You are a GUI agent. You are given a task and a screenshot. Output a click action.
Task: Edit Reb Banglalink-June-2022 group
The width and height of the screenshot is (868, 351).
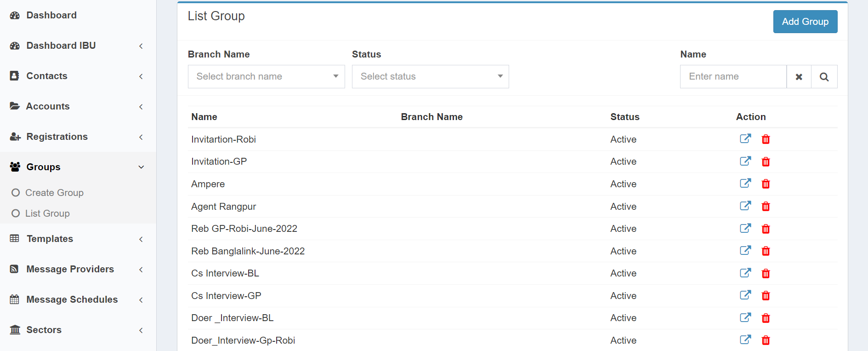tap(745, 250)
